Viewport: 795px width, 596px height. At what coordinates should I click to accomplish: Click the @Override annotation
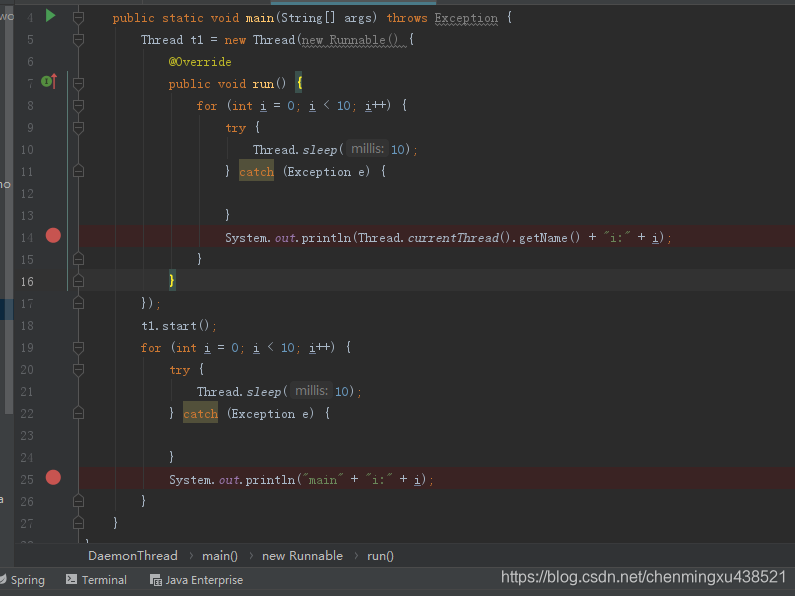(x=200, y=62)
